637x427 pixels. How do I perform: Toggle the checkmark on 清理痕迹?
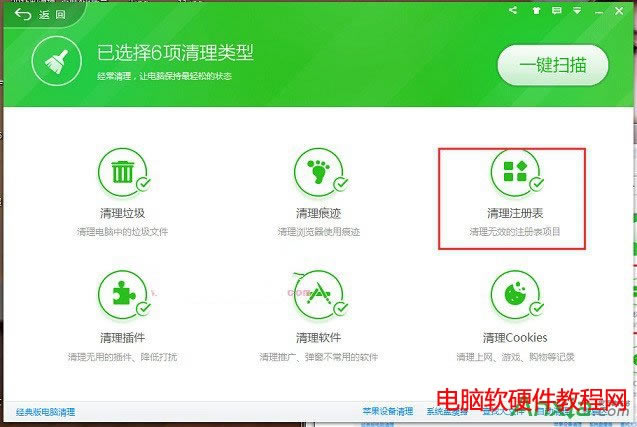point(341,184)
